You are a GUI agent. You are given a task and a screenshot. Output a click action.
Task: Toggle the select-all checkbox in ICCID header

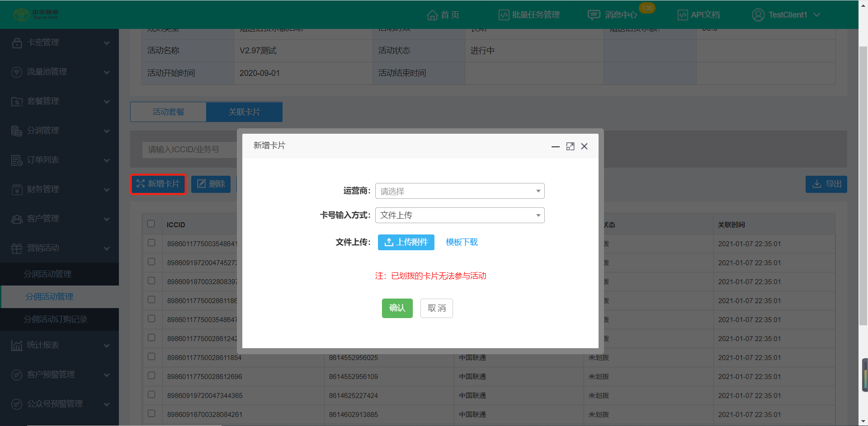coord(151,224)
